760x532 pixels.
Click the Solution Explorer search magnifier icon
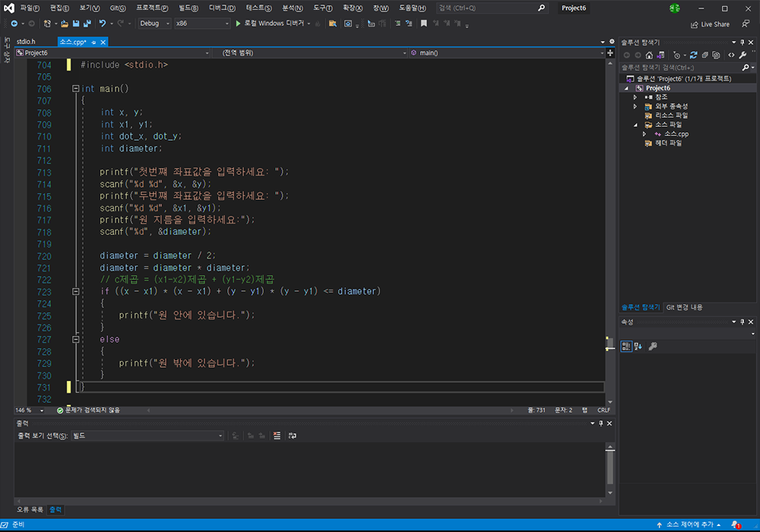coord(746,68)
